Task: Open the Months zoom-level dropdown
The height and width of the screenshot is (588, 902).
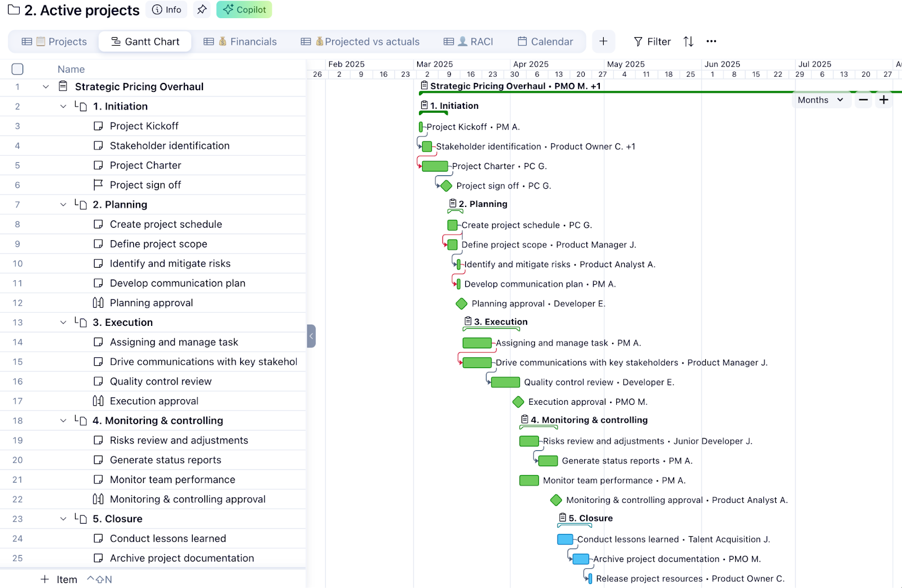Action: tap(821, 100)
